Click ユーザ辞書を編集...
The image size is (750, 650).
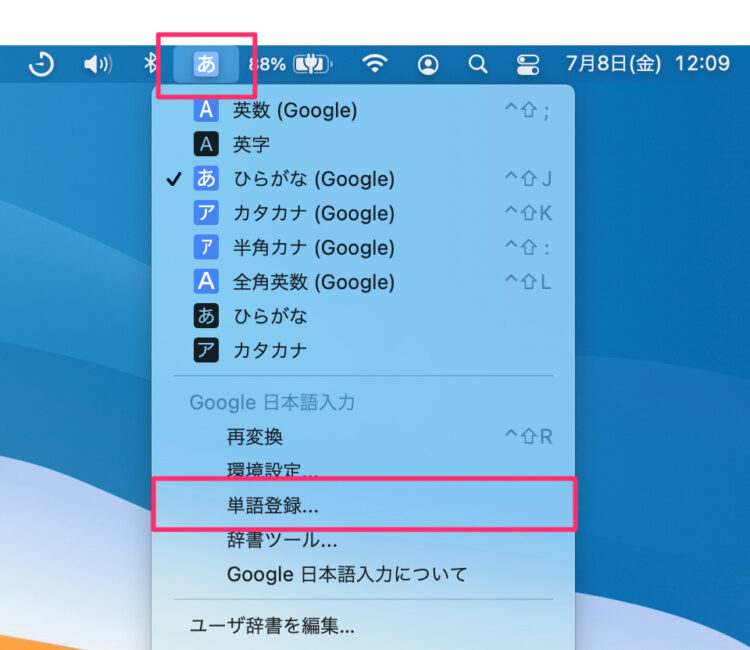[363, 626]
